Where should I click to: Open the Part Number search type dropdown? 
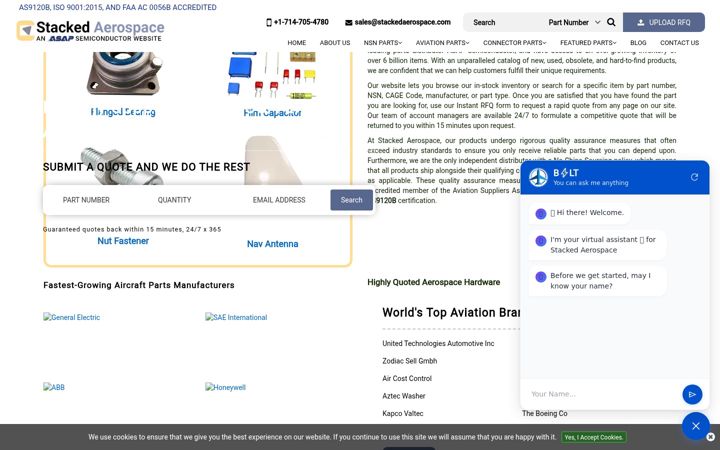pos(574,22)
